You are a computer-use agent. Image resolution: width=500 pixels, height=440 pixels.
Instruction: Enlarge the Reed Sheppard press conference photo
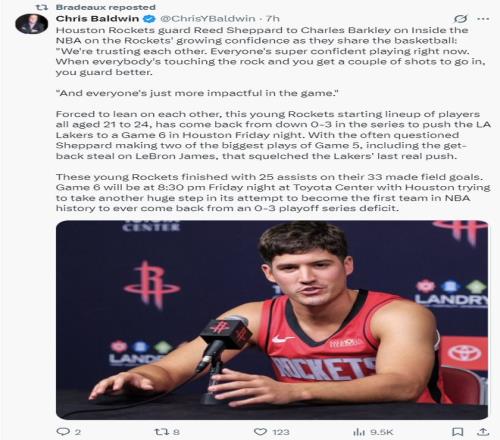272,320
